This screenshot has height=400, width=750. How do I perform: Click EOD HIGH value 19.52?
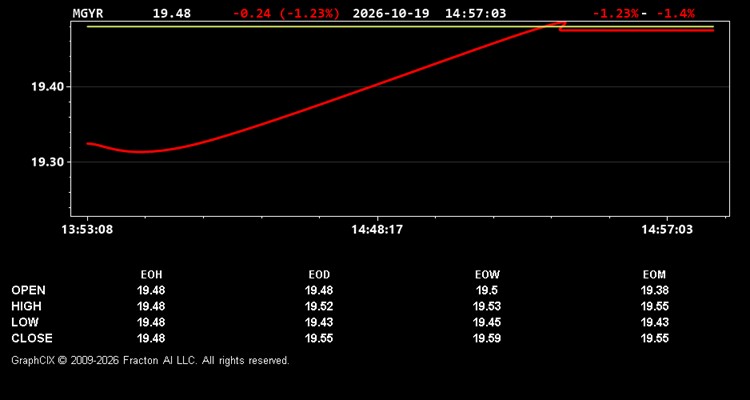click(319, 306)
